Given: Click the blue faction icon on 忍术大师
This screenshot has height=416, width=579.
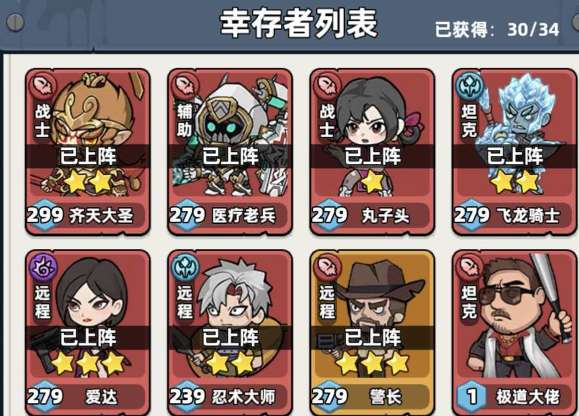Looking at the screenshot, I should 186,267.
